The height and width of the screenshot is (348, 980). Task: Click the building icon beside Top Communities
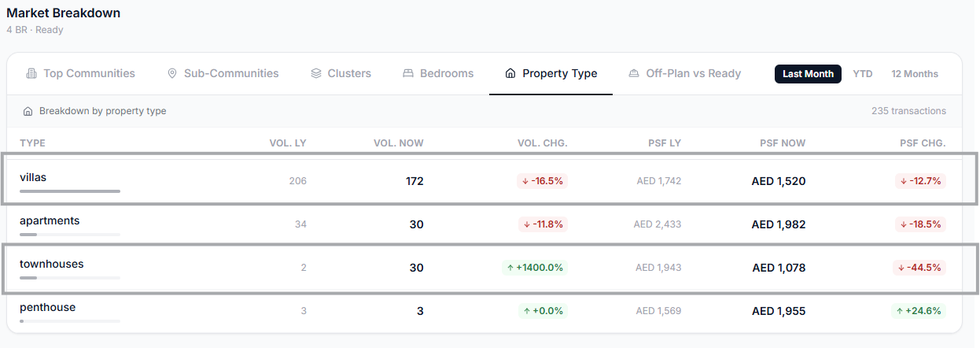(x=31, y=73)
